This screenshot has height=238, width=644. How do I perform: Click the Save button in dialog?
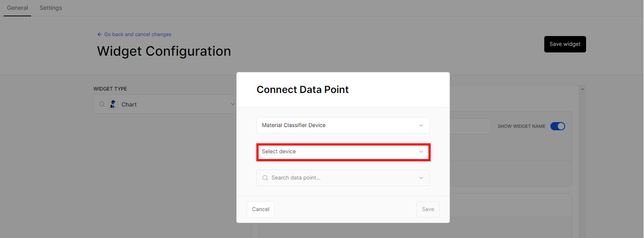pos(428,210)
